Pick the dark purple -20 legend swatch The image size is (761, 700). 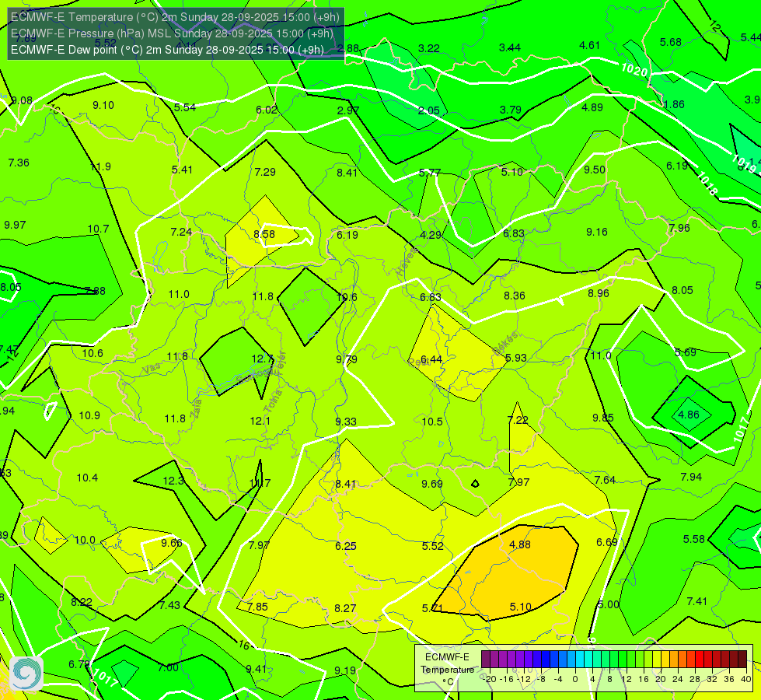click(x=485, y=660)
